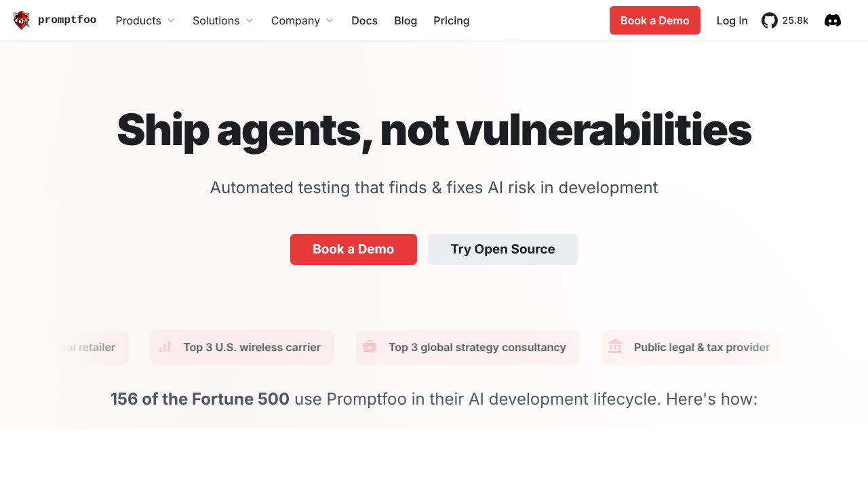868x488 pixels.
Task: Click the Log in link
Action: point(732,20)
